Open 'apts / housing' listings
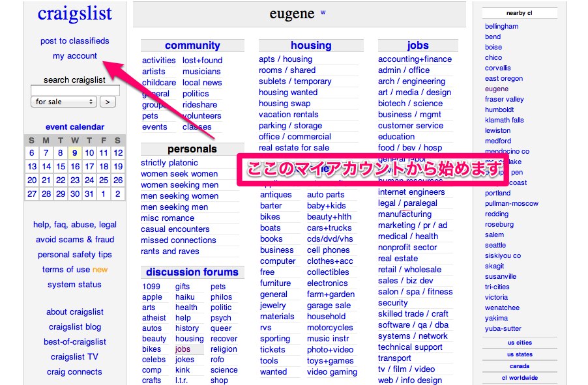Viewport: 588px width, 385px height. 286,59
